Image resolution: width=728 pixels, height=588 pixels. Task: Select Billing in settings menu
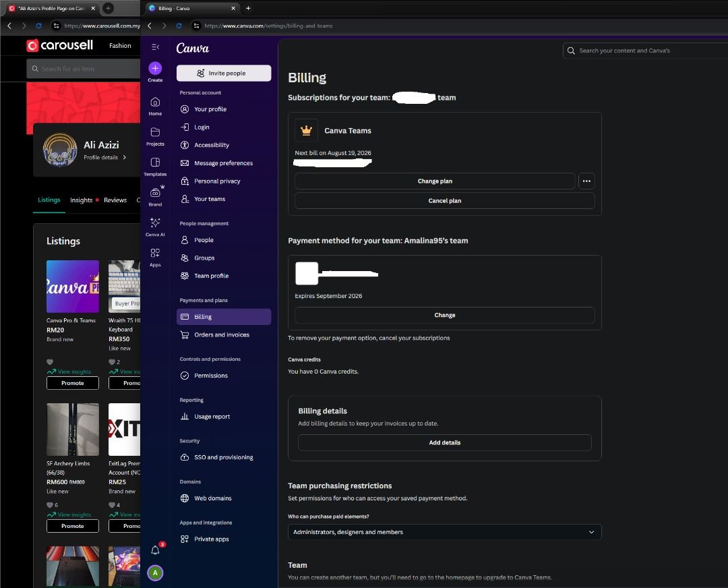tap(224, 317)
